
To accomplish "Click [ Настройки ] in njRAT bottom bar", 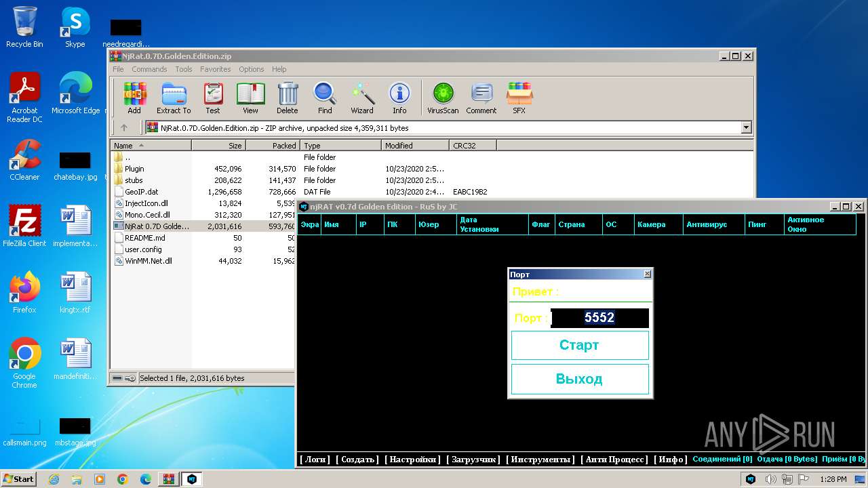I will (x=412, y=460).
